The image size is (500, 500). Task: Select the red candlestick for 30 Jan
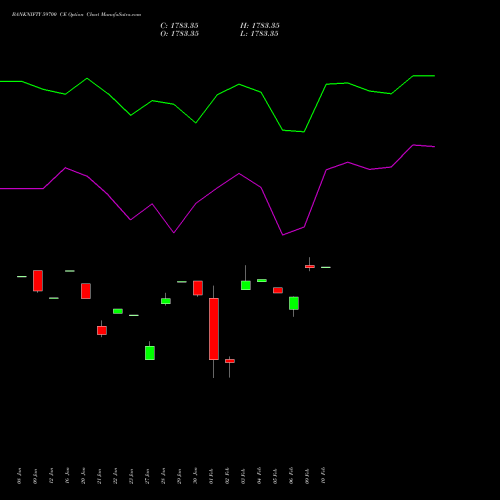pyautogui.click(x=198, y=288)
